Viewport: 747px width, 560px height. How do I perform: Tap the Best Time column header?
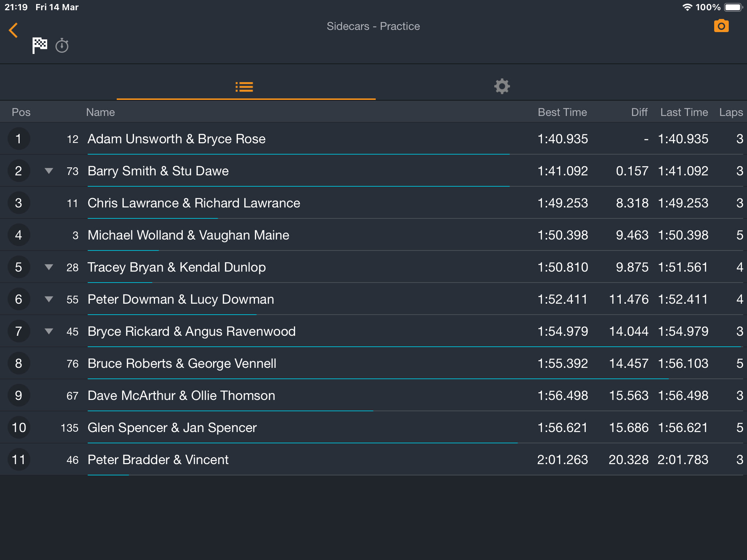(x=562, y=112)
